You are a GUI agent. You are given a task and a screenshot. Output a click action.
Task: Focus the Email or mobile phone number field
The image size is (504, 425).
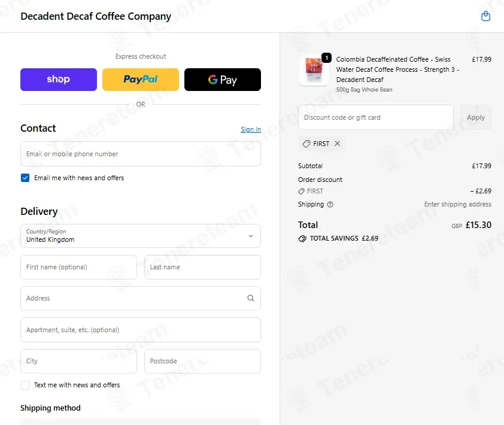[x=141, y=154]
